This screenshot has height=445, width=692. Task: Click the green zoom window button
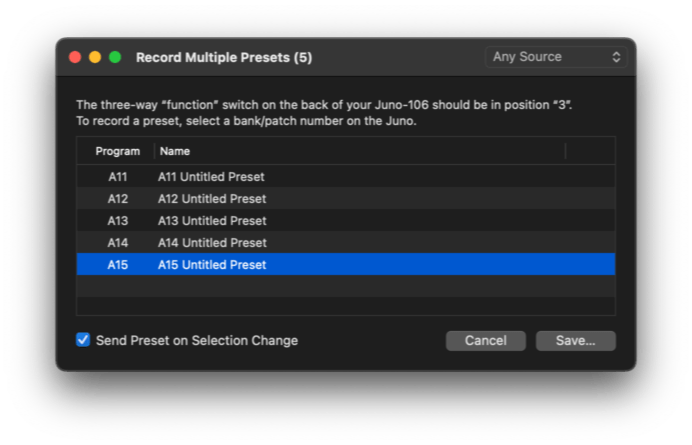click(x=115, y=57)
